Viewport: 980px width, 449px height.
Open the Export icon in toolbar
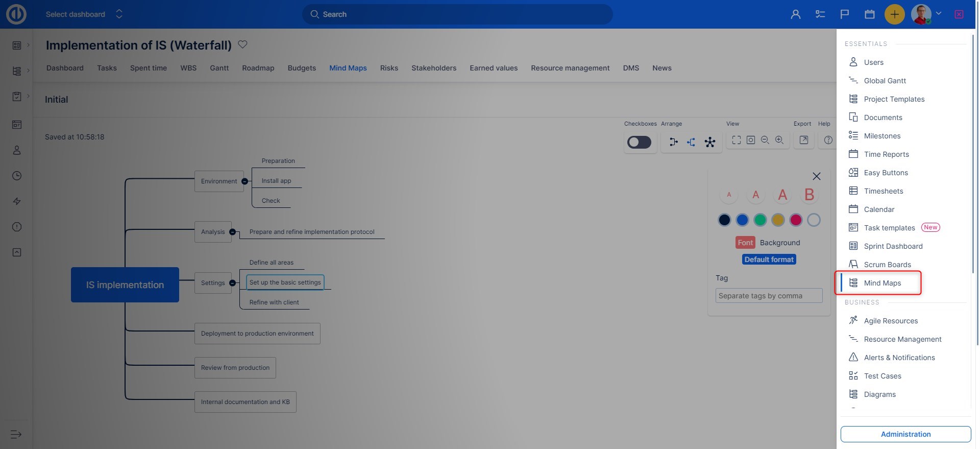pyautogui.click(x=803, y=140)
